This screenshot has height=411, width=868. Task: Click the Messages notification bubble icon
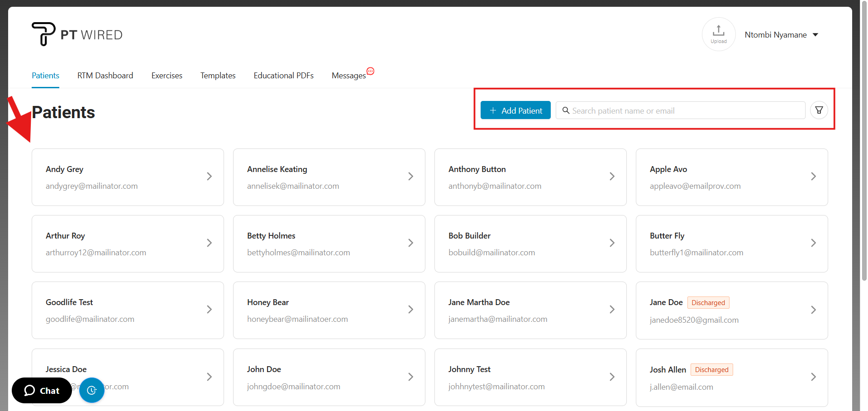370,71
